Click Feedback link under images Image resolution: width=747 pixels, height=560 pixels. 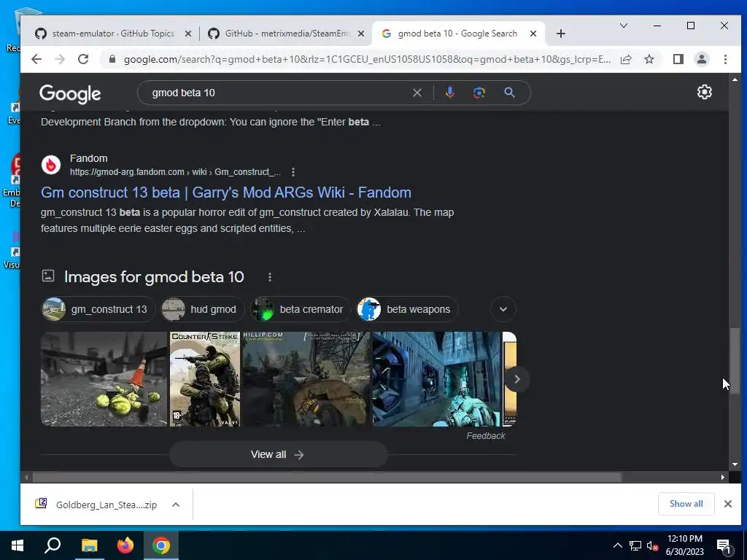[x=485, y=436]
